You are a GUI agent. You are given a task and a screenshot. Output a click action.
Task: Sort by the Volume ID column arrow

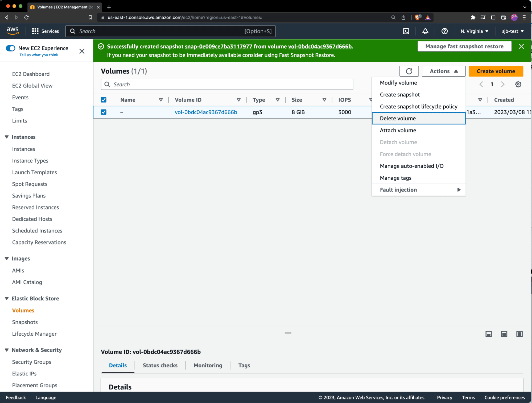tap(239, 100)
